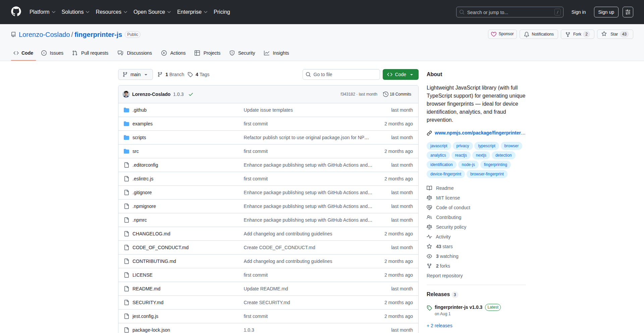This screenshot has width=644, height=333.
Task: Click the header settings icon beside Sign up
Action: [628, 12]
